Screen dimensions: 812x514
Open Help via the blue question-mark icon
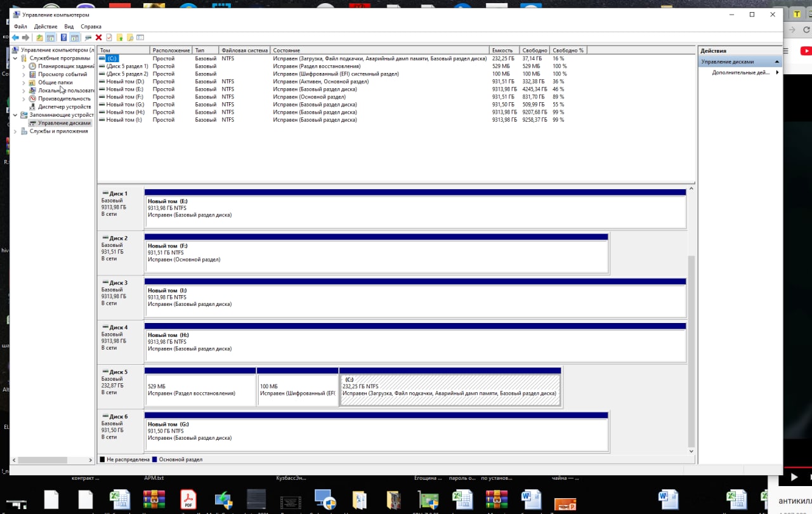63,37
